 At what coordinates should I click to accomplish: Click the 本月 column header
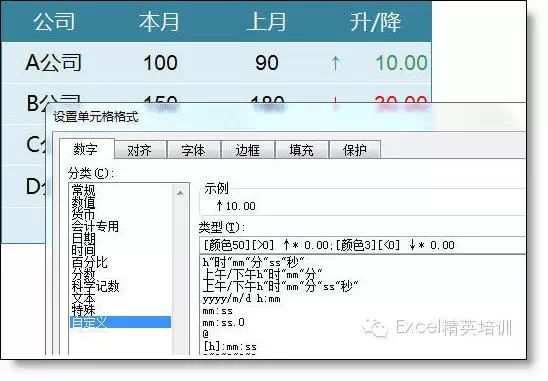(159, 22)
